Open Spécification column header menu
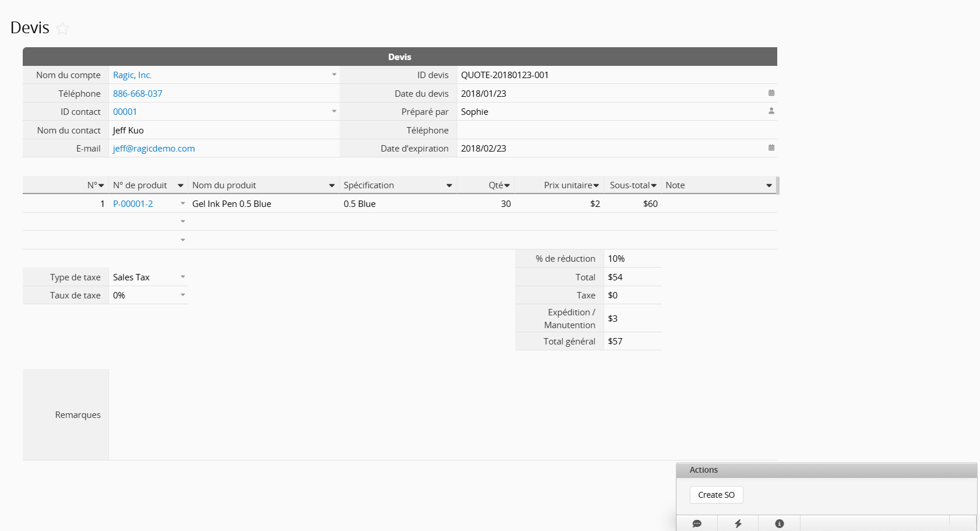This screenshot has height=531, width=980. tap(449, 185)
